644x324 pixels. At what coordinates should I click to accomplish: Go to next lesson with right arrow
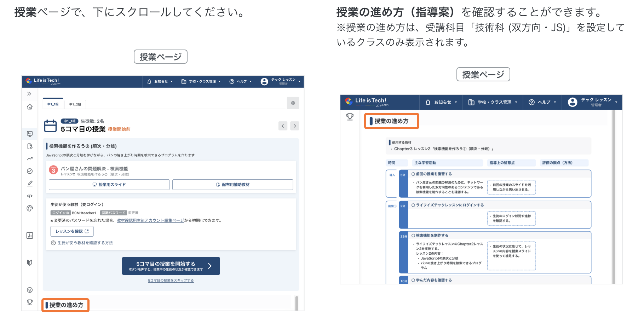pyautogui.click(x=295, y=126)
